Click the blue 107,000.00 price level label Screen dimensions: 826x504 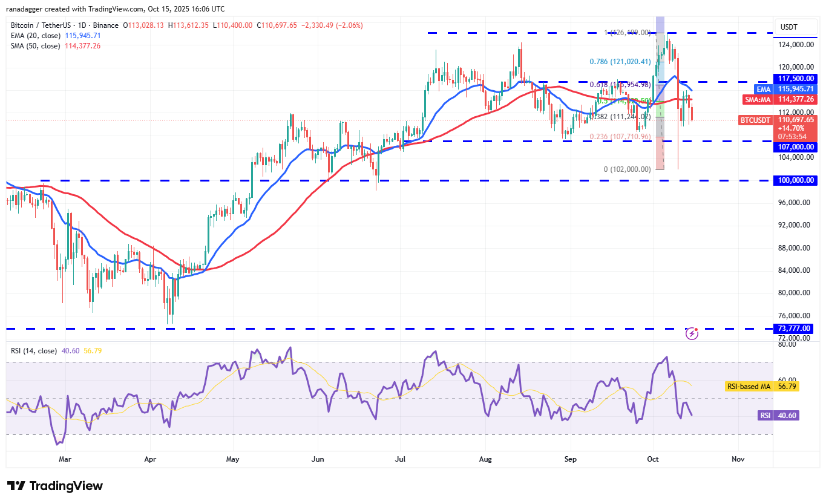coord(795,147)
